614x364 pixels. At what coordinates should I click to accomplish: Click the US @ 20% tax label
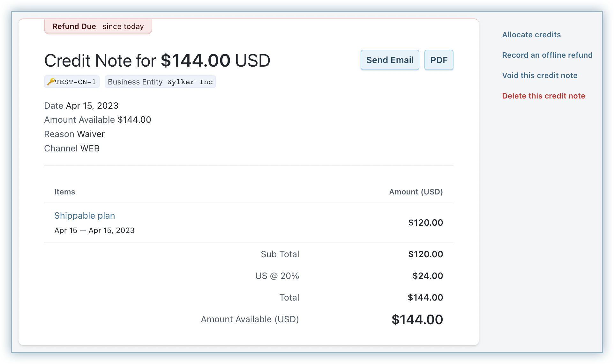277,276
